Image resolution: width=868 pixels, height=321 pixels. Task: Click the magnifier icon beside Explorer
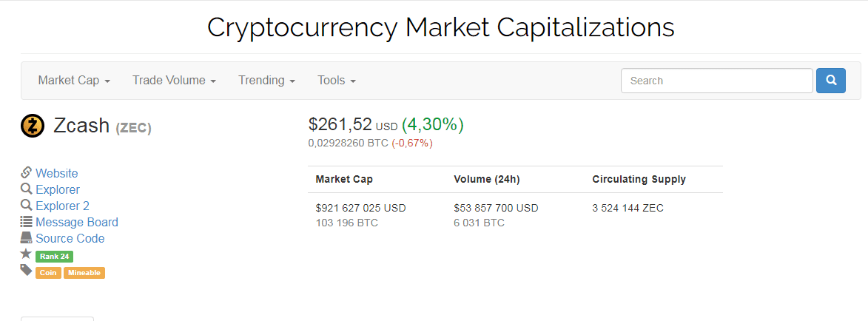(27, 189)
